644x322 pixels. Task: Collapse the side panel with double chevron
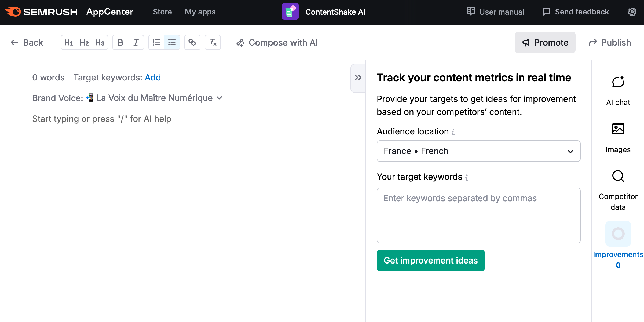(x=358, y=78)
